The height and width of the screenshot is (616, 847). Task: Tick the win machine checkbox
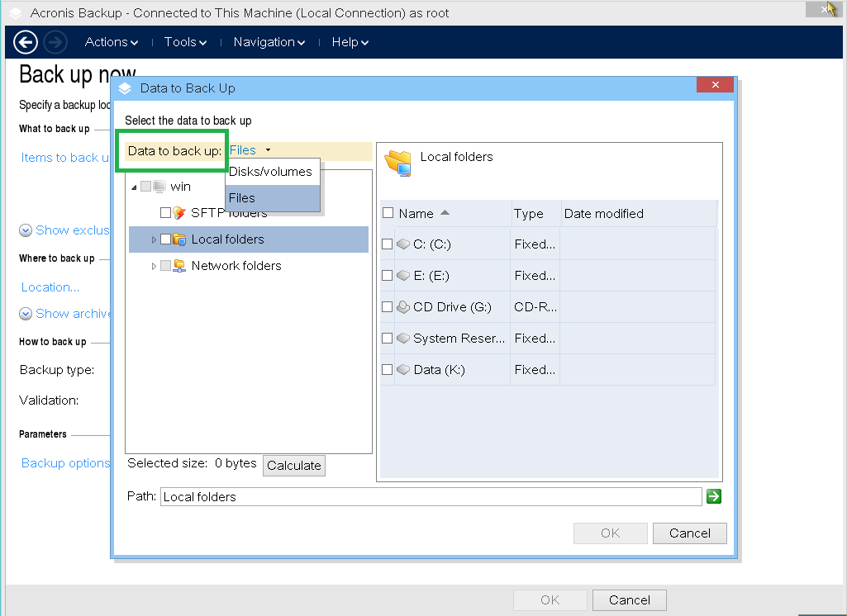[x=145, y=187]
